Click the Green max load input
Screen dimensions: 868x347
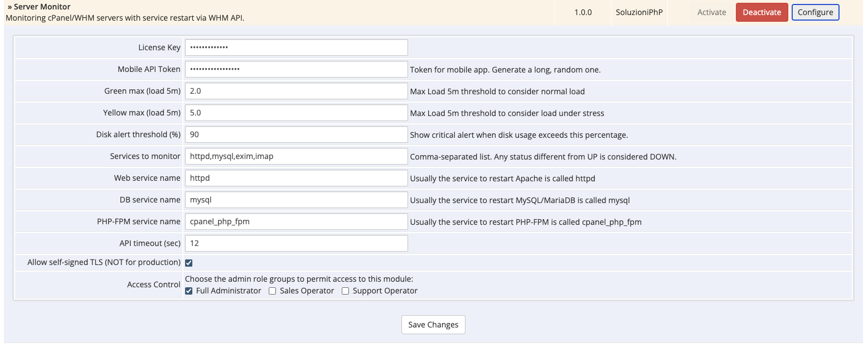296,91
